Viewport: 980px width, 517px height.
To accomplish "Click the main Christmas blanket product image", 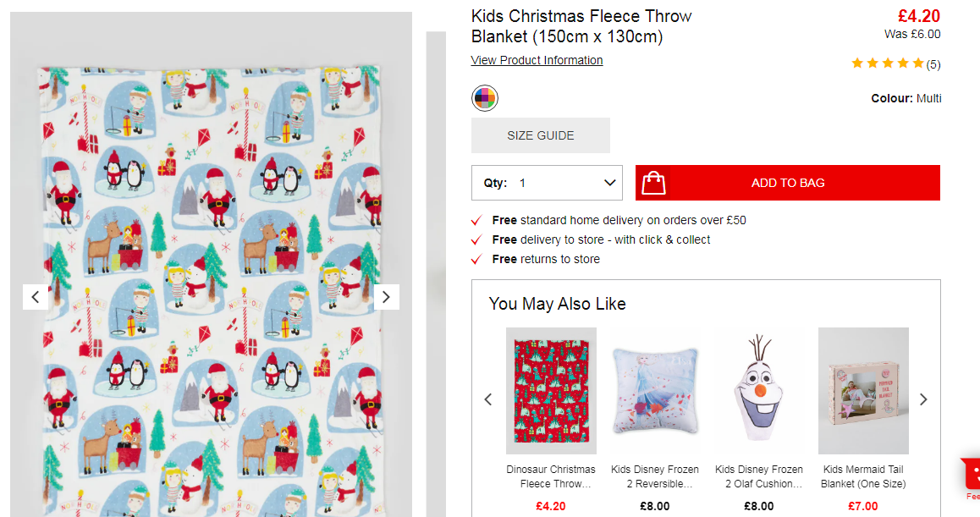I will [x=212, y=291].
